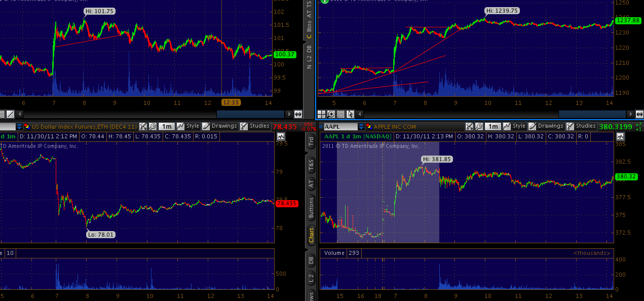Click the AAPL symbol input field
Screen dimensions: 644x301
tap(340, 126)
